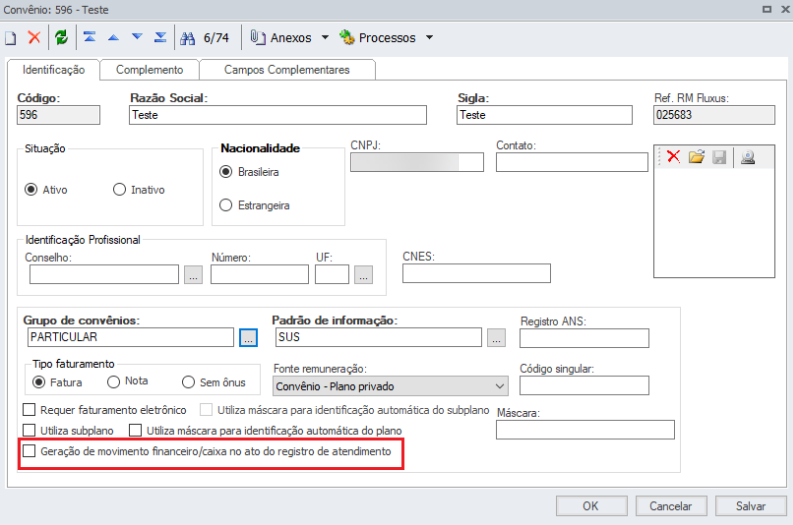Click Padrão de informação SUS field

[378, 337]
